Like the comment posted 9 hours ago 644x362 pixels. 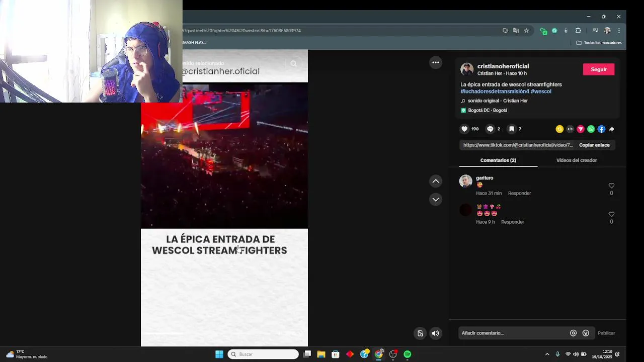tap(611, 214)
